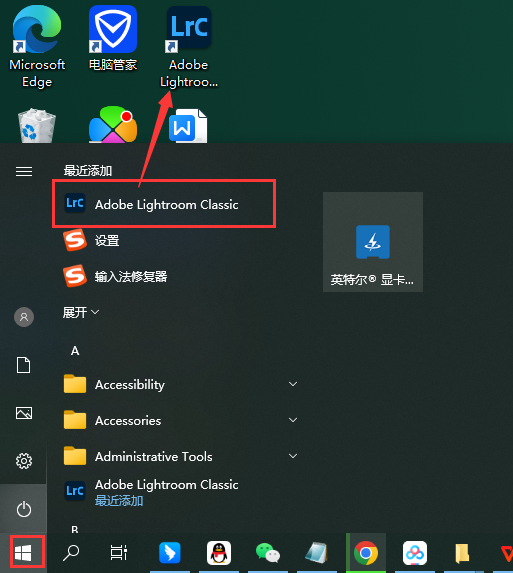Viewport: 513px width, 573px height.
Task: Open the Settings gear in the Start sidebar
Action: pyautogui.click(x=24, y=461)
